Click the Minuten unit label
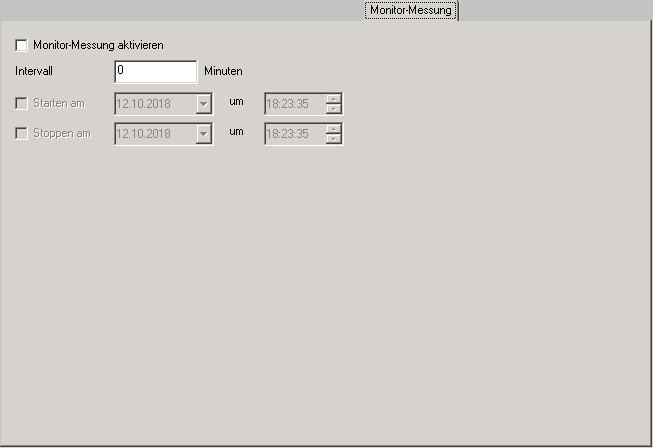The height and width of the screenshot is (448, 653). (x=223, y=72)
